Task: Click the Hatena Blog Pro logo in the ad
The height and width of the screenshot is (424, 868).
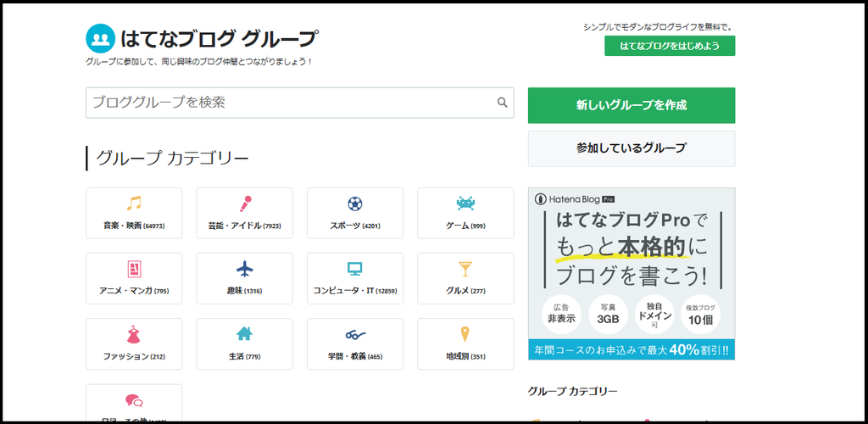Action: coord(575,198)
